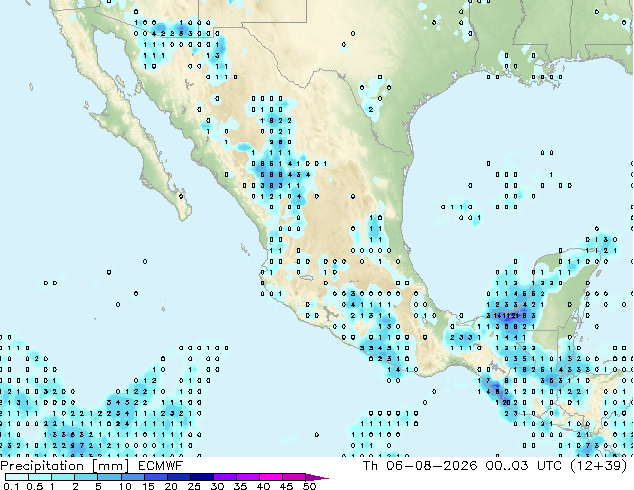Click the '0.1' legend scale value
The width and height of the screenshot is (634, 490).
click(11, 486)
